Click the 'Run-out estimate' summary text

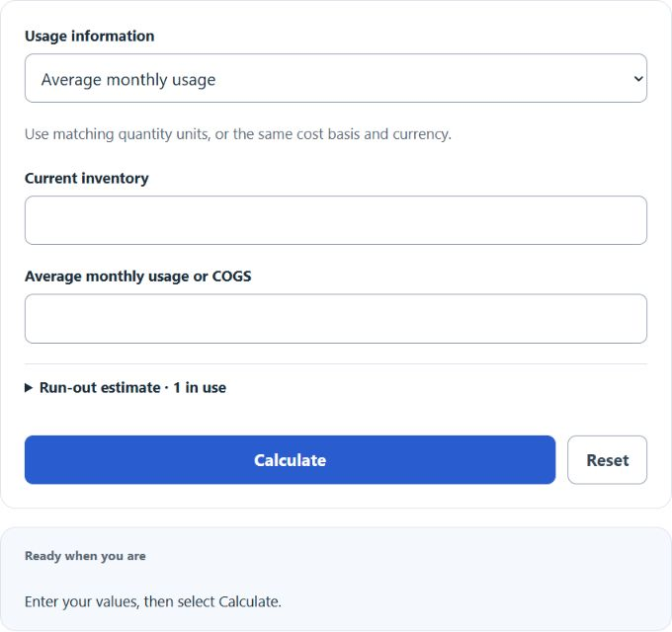pyautogui.click(x=100, y=387)
